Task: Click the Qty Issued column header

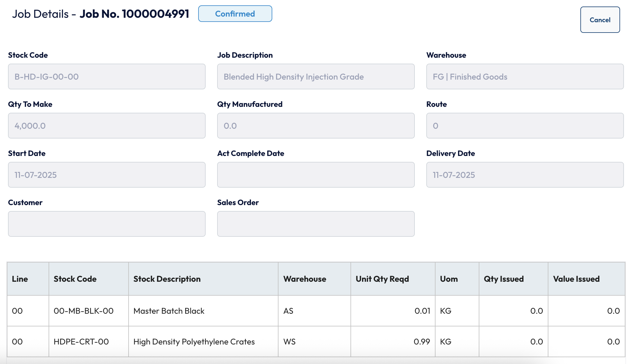Action: pos(513,279)
